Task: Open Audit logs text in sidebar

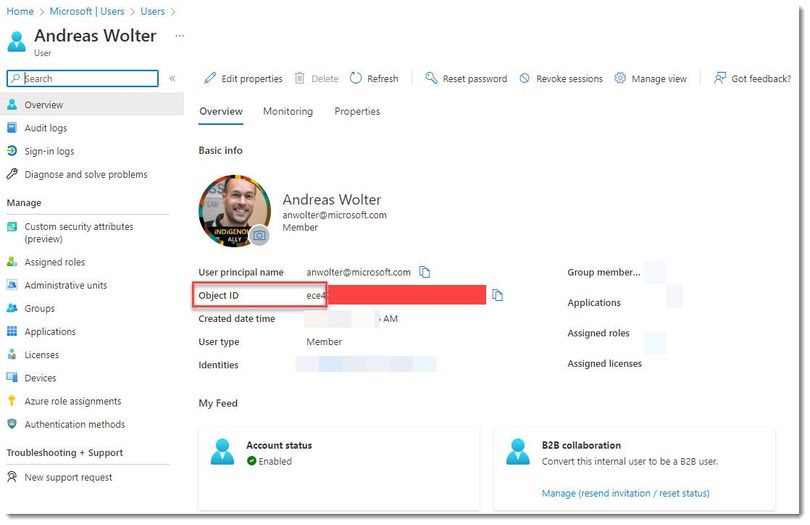Action: 45,128
